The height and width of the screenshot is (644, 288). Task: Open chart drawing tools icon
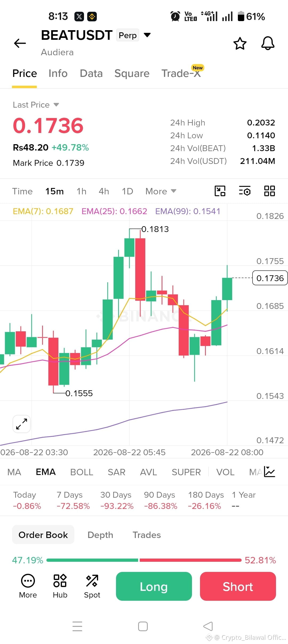[220, 191]
